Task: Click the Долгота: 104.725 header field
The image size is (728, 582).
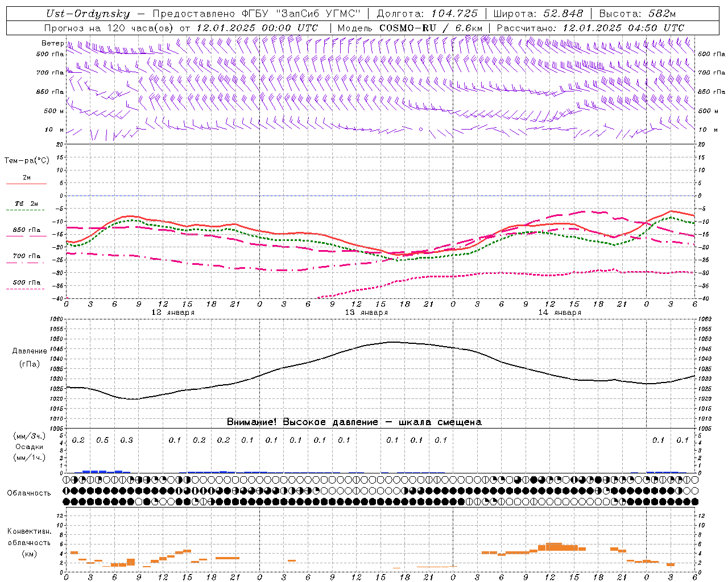Action: (428, 14)
